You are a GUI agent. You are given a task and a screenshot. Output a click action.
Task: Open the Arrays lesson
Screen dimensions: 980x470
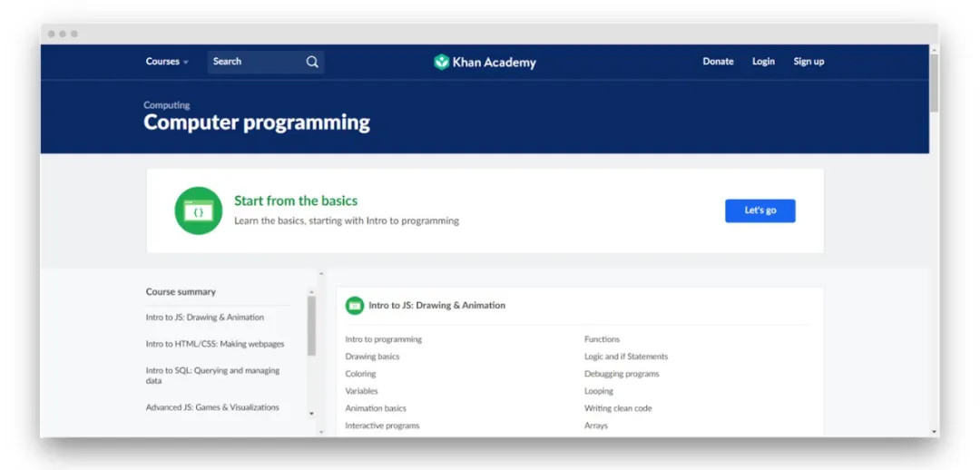[596, 426]
